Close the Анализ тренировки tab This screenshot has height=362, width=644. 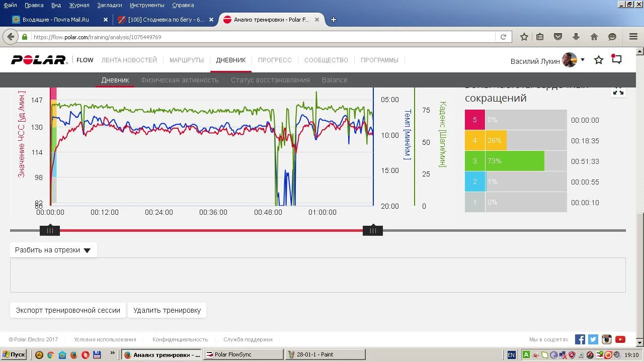[317, 20]
